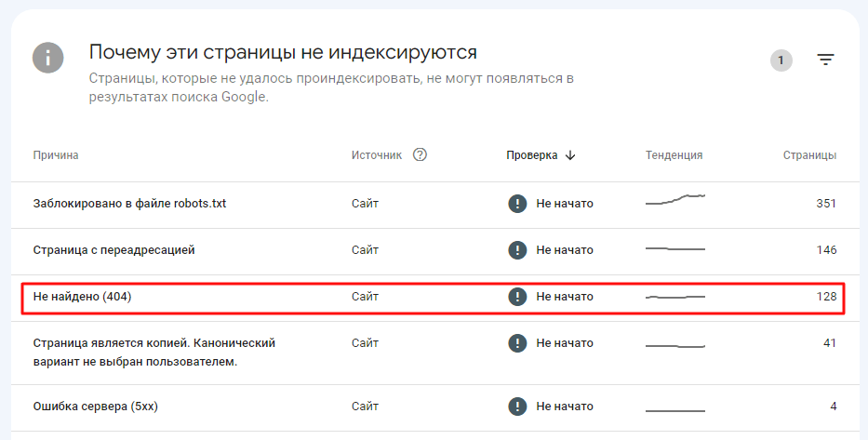Image resolution: width=868 pixels, height=440 pixels.
Task: Click Сайт source in the Ошибка сервера row
Action: 365,407
